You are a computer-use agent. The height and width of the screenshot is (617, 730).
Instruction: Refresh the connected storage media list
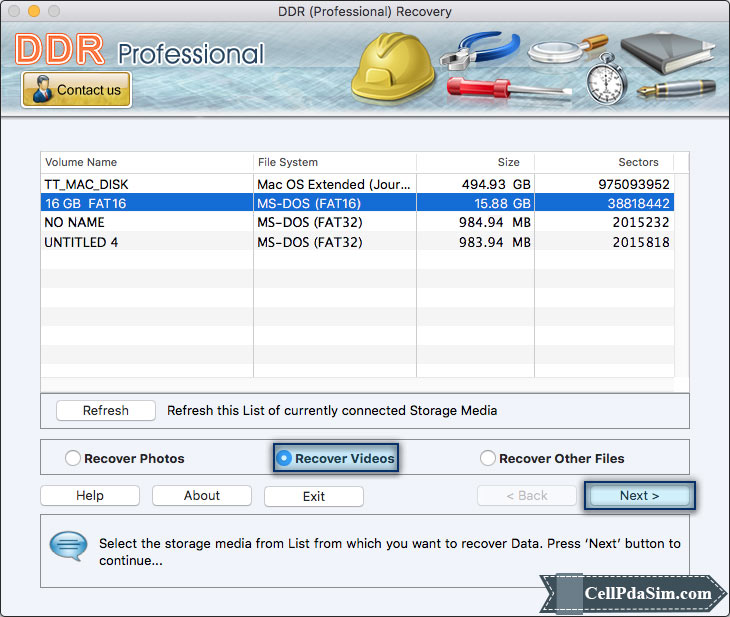tap(106, 410)
